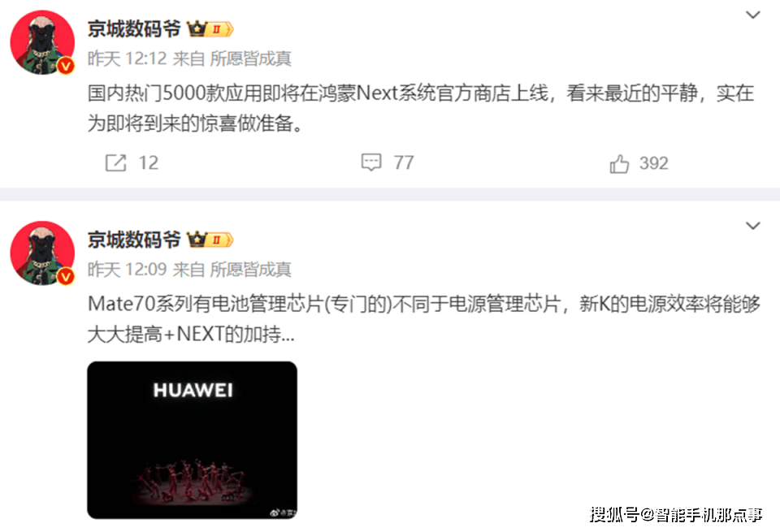Click the 昨天 12:09 timestamp
The height and width of the screenshot is (532, 780).
coord(127,270)
